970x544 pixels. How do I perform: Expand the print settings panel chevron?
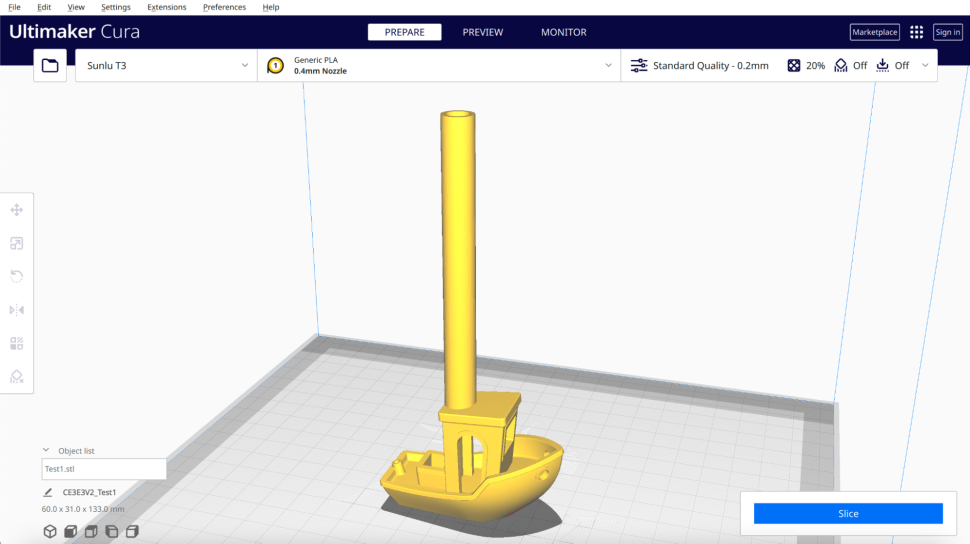tap(925, 66)
